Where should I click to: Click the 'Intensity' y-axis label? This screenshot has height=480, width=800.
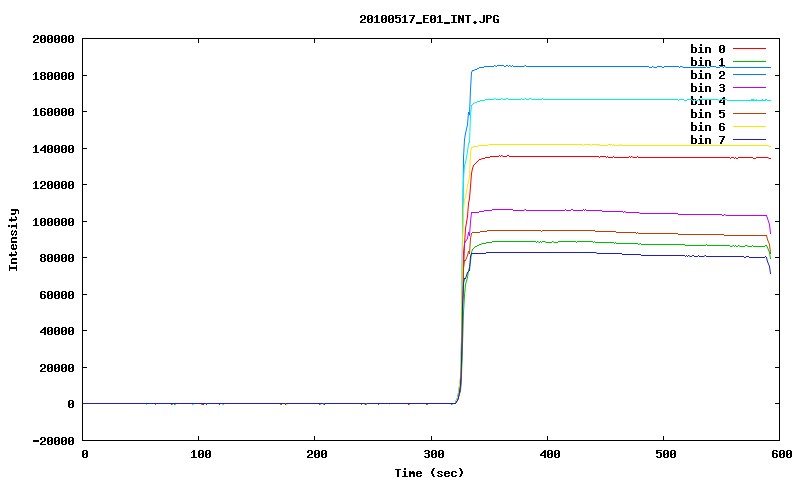[x=13, y=239]
